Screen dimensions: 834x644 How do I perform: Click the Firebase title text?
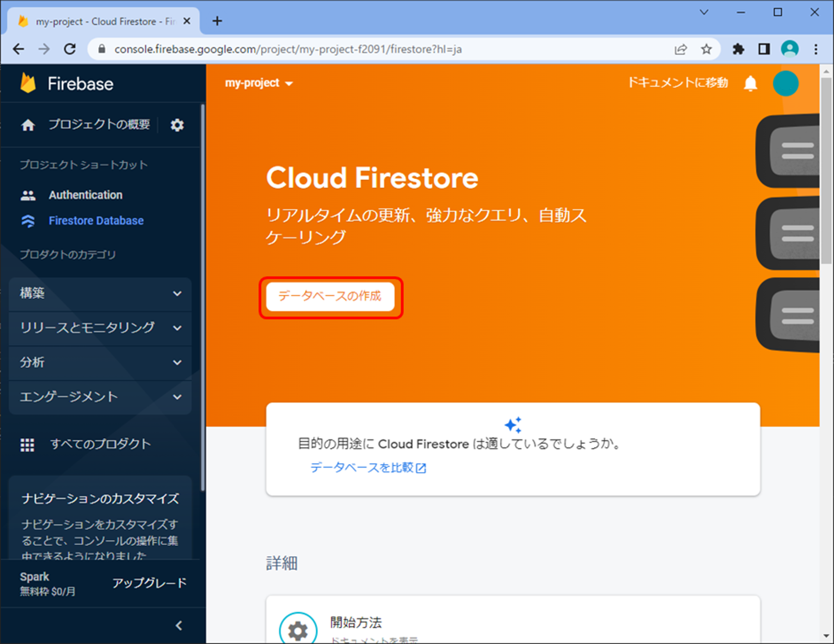[x=80, y=84]
